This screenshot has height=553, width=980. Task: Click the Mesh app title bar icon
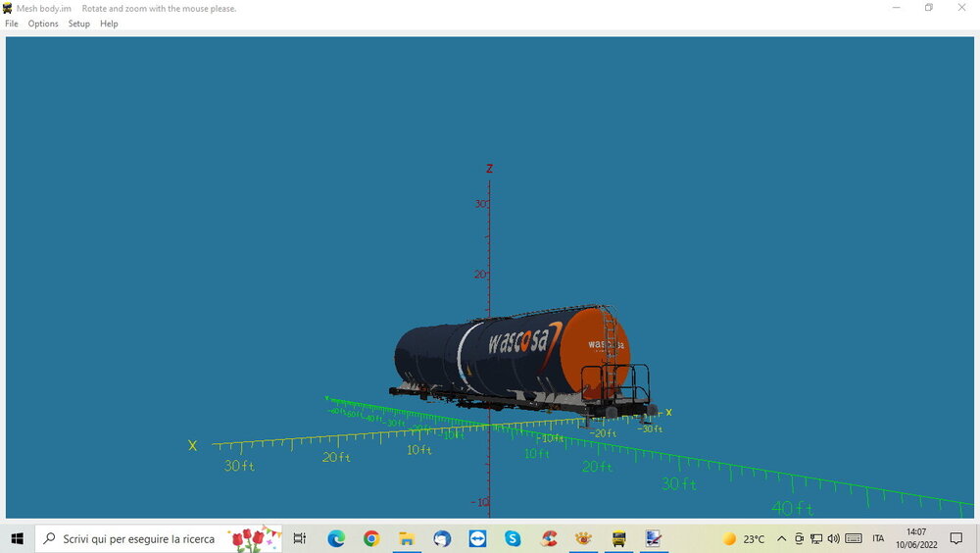pyautogui.click(x=8, y=8)
